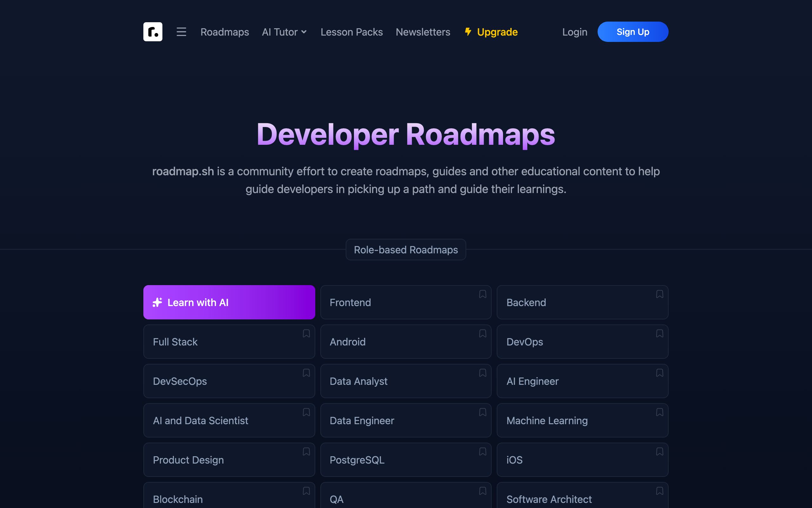Expand the AI Tutor dropdown chevron

click(304, 32)
